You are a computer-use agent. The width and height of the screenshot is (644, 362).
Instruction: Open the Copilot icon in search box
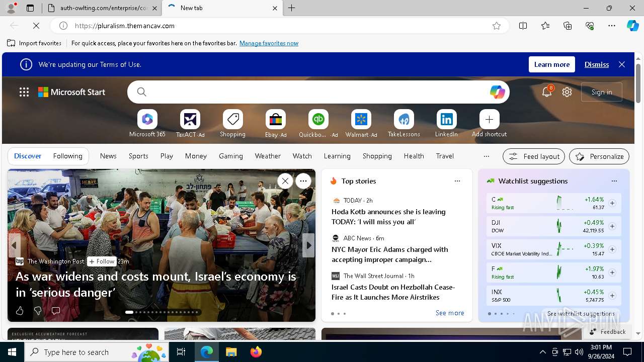point(497,92)
